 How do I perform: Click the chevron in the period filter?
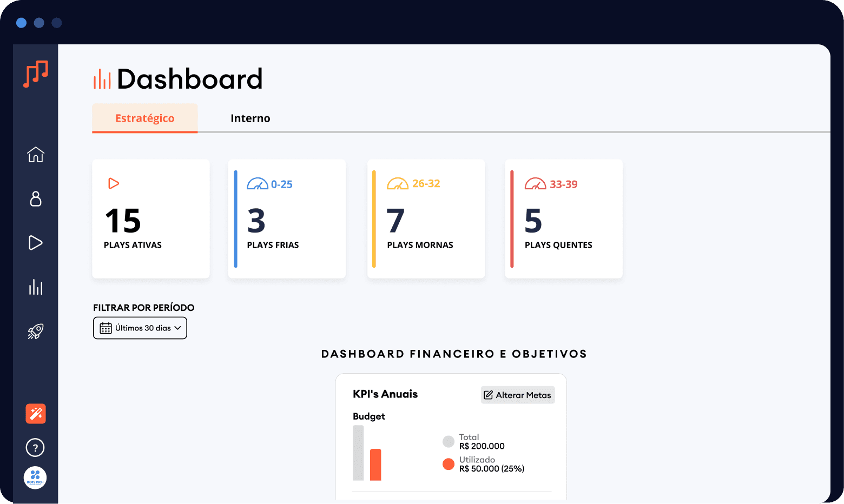(177, 328)
